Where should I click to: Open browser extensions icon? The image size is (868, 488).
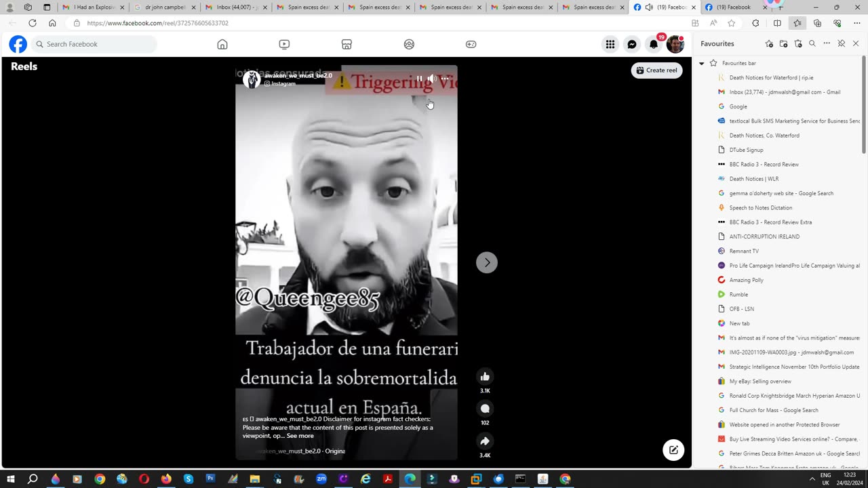pyautogui.click(x=755, y=23)
